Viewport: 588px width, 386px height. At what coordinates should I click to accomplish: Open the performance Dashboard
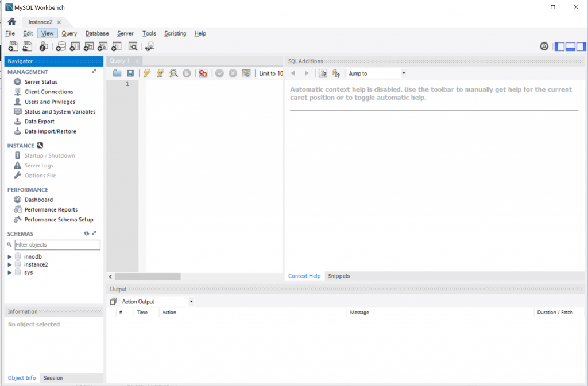coord(38,200)
